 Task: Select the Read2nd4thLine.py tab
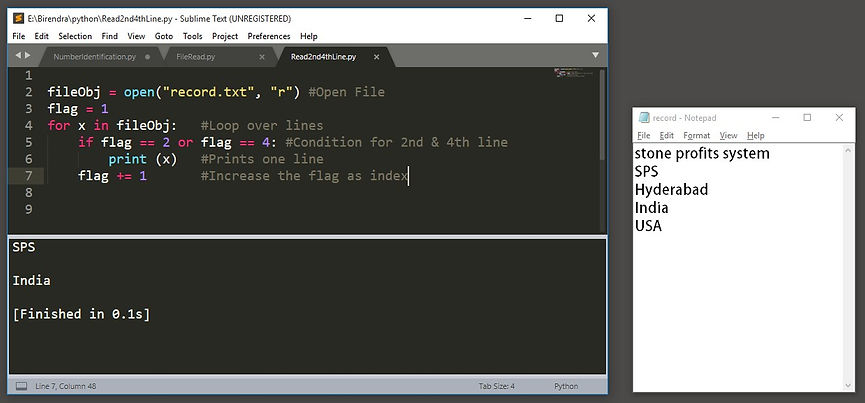click(x=323, y=57)
